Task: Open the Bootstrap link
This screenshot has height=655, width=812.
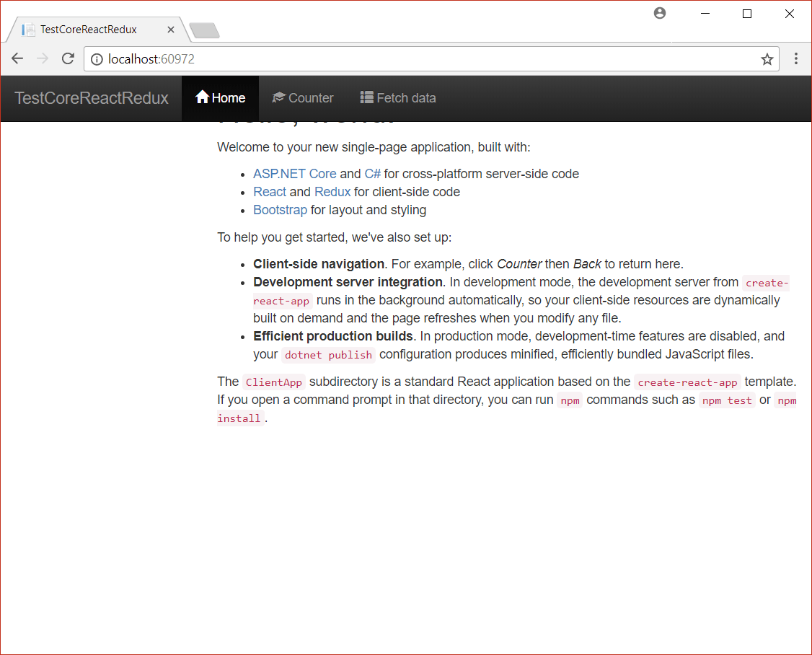Action: [280, 210]
